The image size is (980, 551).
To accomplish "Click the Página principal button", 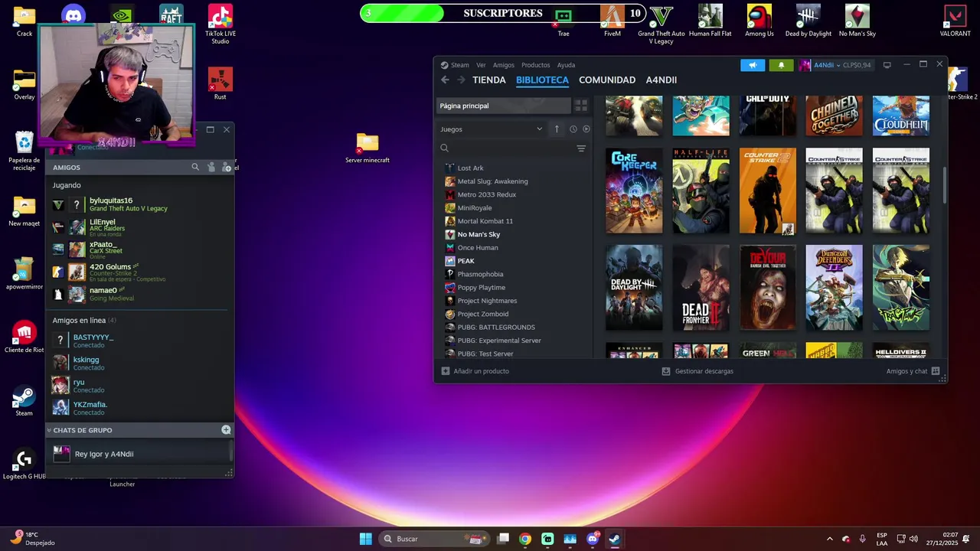I will [504, 106].
